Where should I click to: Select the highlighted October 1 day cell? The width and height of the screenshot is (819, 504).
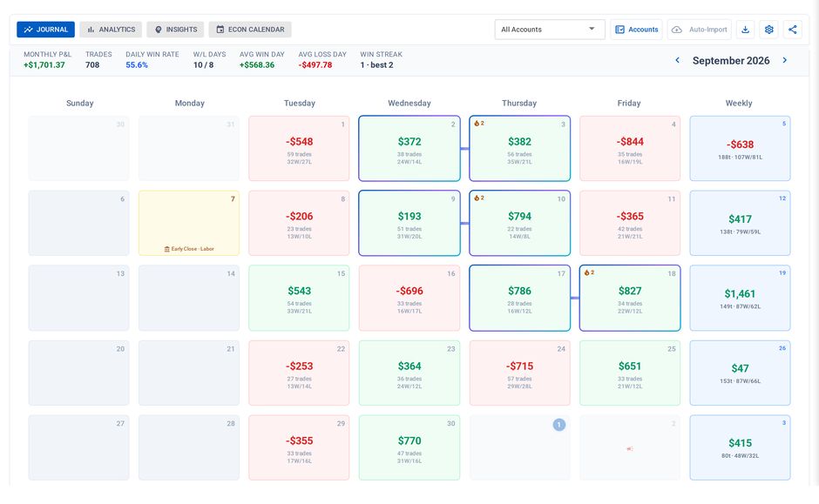point(519,447)
